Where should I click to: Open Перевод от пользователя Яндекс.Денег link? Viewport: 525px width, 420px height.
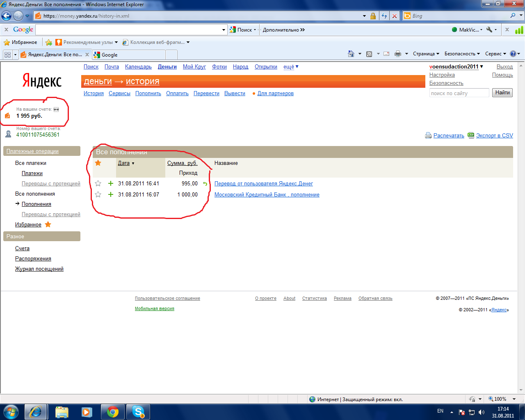[264, 183]
